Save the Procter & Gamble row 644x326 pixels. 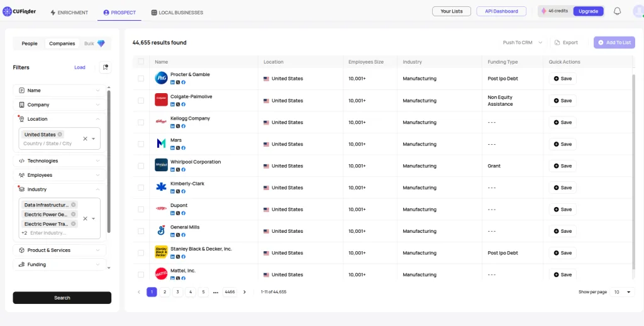562,79
